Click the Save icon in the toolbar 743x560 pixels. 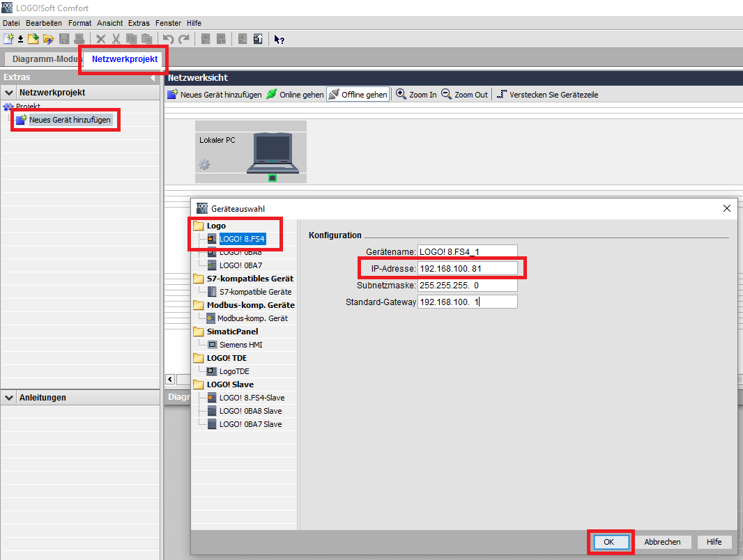pyautogui.click(x=64, y=39)
